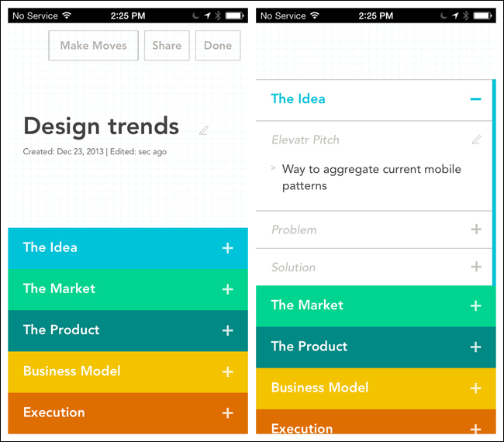Select the Elevatr Pitch field label
This screenshot has height=442, width=504.
(306, 140)
